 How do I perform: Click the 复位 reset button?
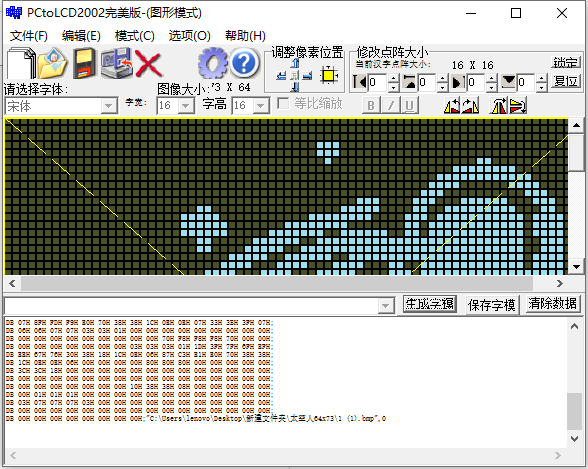click(x=566, y=81)
